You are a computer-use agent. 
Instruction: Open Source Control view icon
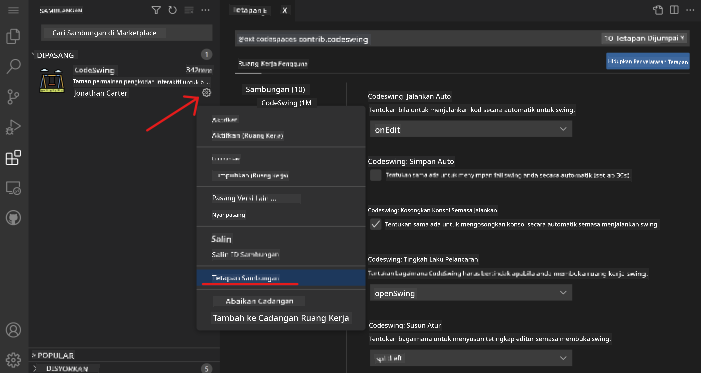pyautogui.click(x=13, y=97)
